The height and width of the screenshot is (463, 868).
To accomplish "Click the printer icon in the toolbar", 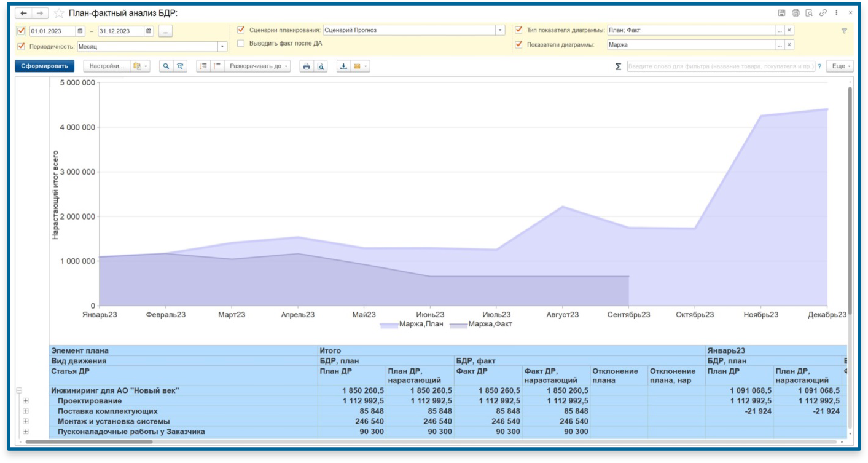I will coord(306,66).
